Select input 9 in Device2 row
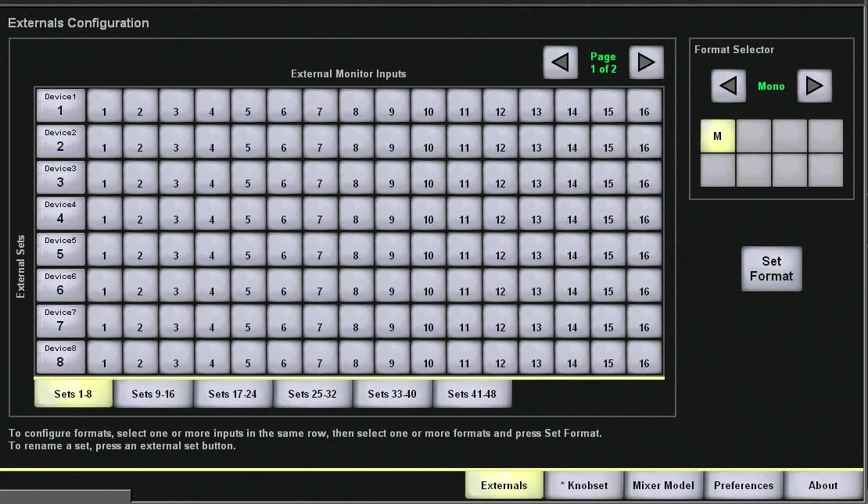The width and height of the screenshot is (868, 504). (392, 141)
